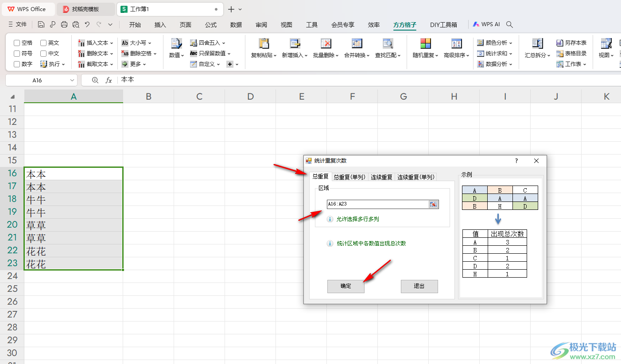The width and height of the screenshot is (621, 364).
Task: Toggle the 英文 checkbox
Action: [43, 43]
